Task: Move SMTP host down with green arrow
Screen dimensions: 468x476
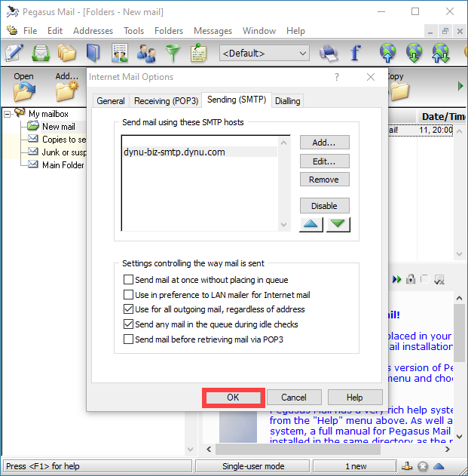Action: [x=338, y=225]
